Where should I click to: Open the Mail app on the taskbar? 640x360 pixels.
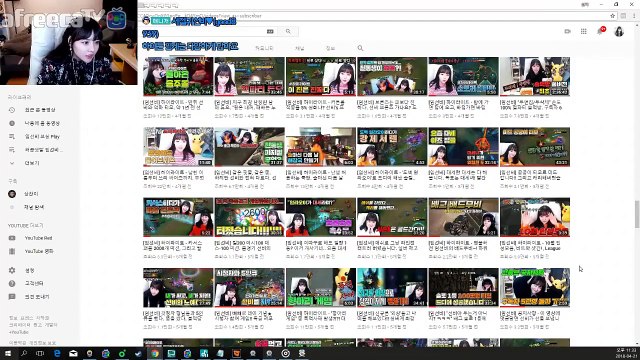coord(73,353)
